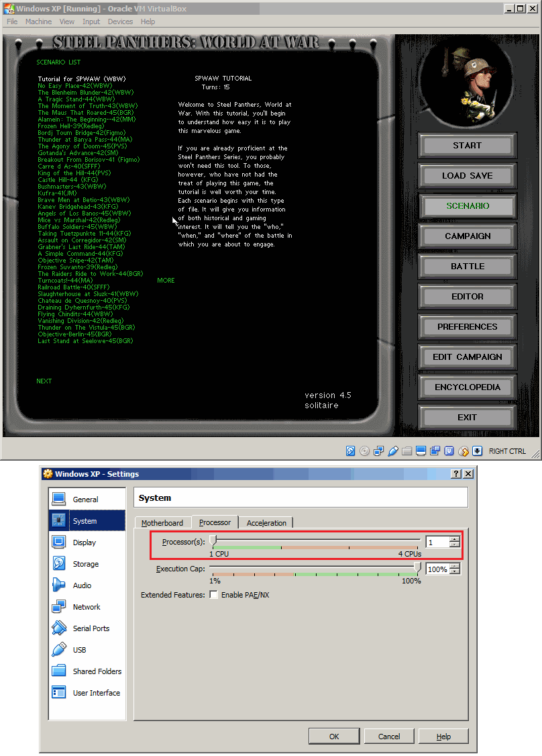
Task: Click the game EXIT button
Action: [468, 417]
